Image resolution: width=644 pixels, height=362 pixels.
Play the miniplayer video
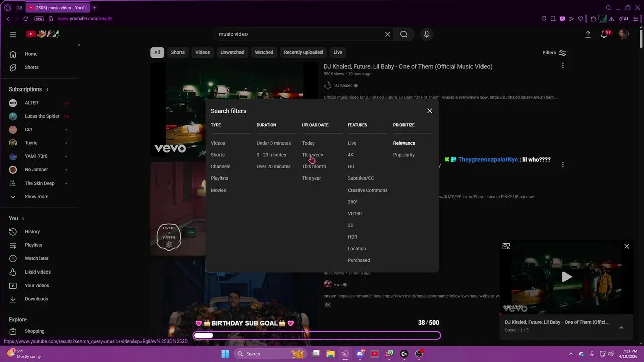[567, 276]
